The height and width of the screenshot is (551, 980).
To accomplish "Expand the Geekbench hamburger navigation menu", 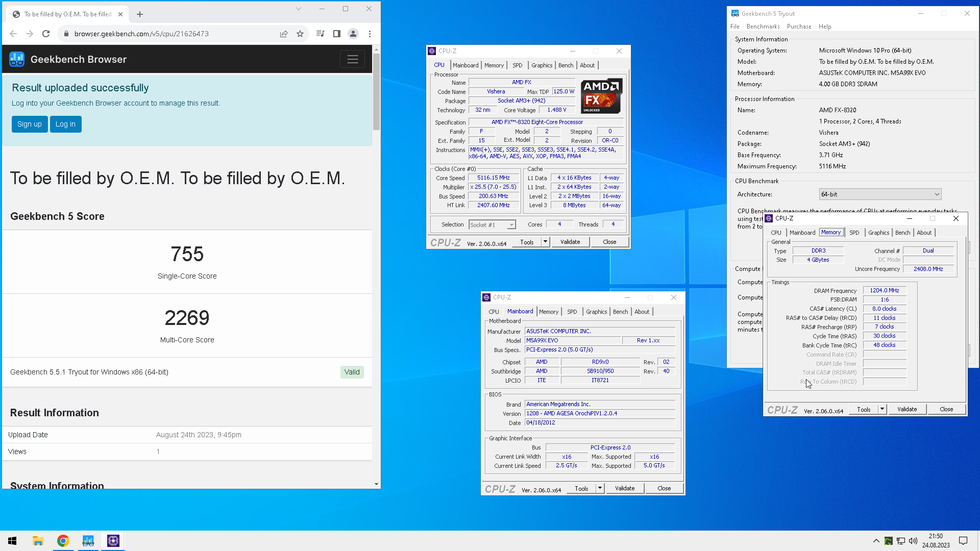I will point(352,59).
